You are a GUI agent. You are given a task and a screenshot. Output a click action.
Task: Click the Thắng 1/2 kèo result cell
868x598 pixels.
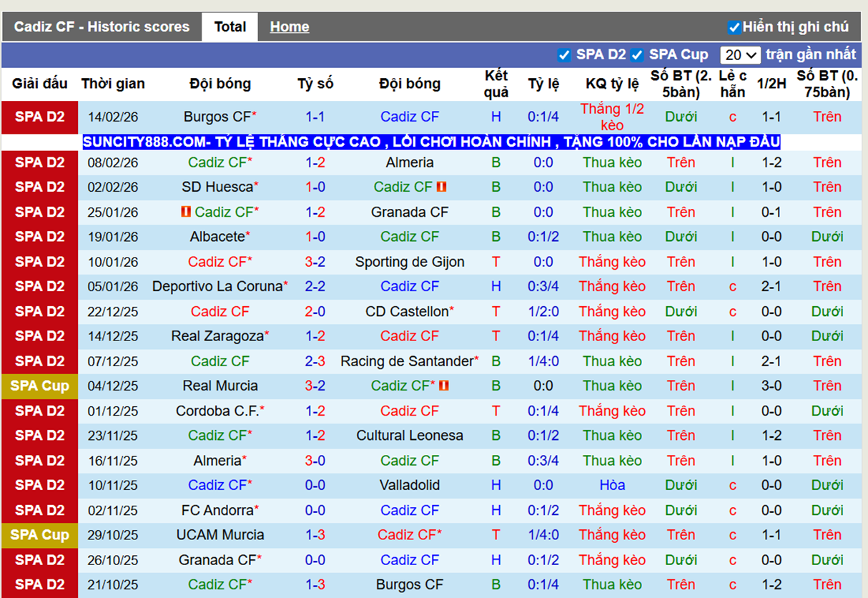(612, 117)
